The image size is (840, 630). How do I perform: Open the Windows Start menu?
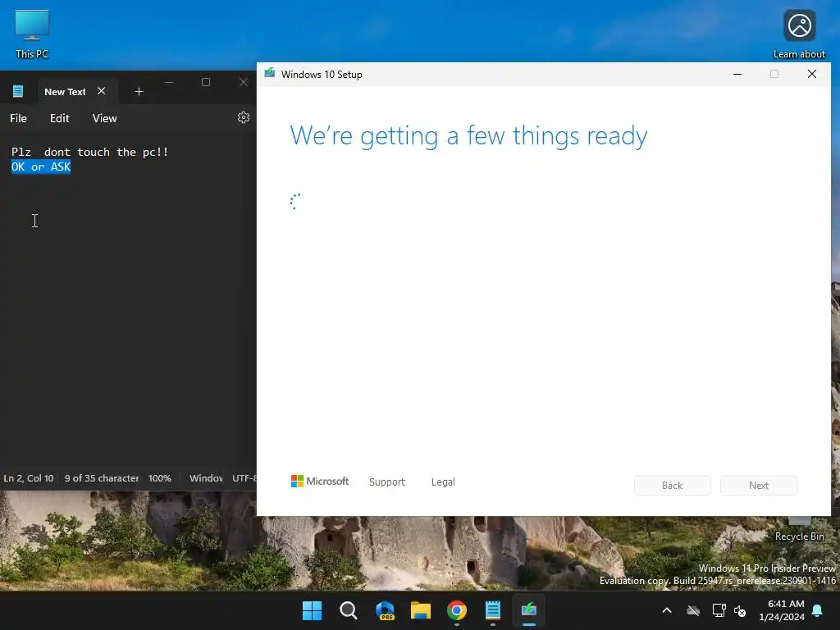pos(312,610)
